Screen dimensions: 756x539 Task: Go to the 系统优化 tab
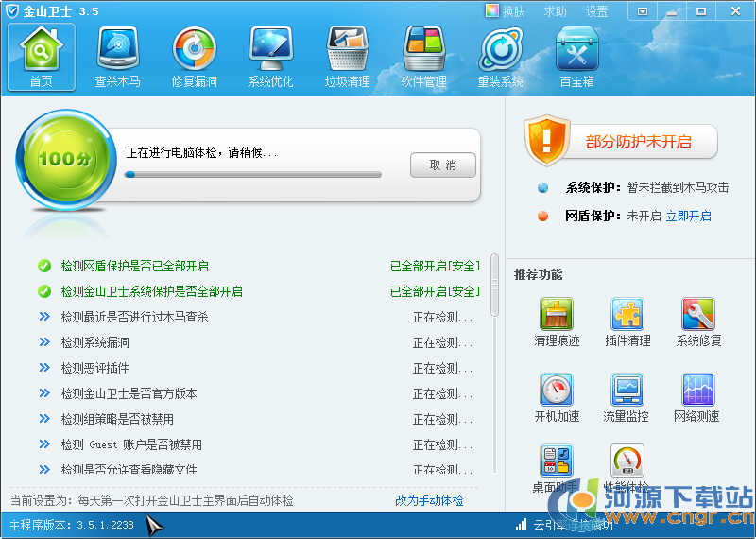(x=271, y=57)
